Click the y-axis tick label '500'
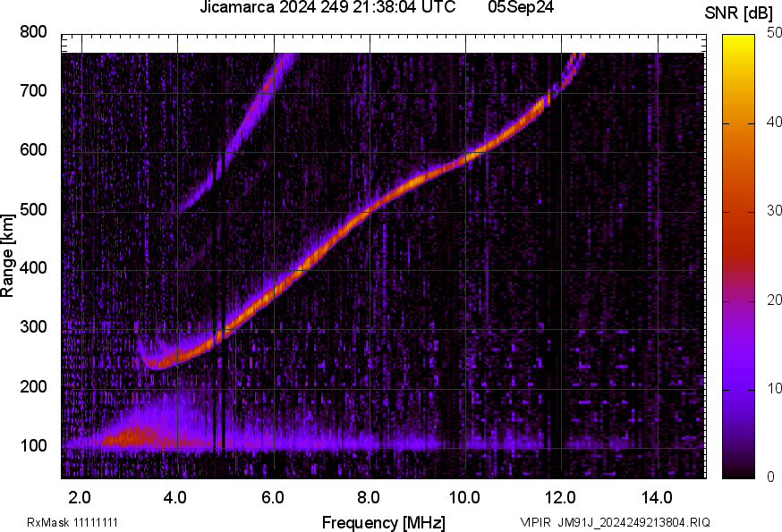This screenshot has height=532, width=782. pos(33,209)
